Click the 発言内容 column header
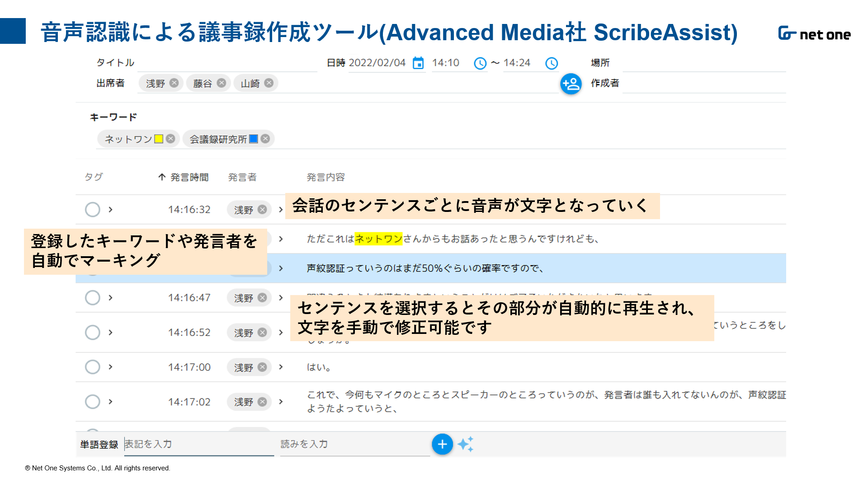The image size is (868, 488). click(x=325, y=177)
